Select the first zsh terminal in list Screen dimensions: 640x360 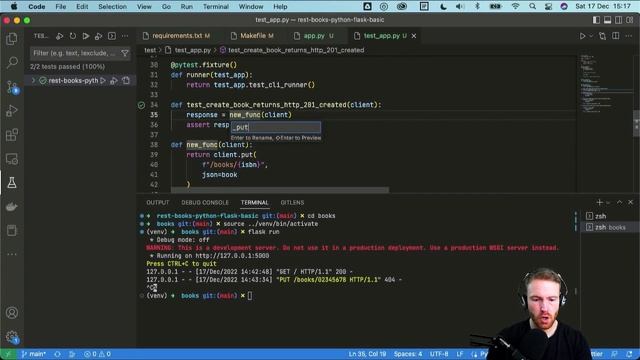[610, 216]
